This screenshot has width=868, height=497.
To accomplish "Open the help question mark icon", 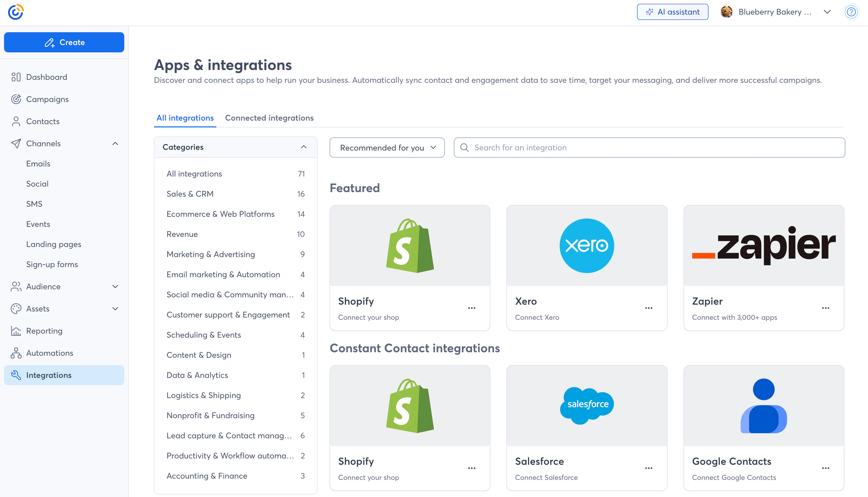I will 851,12.
